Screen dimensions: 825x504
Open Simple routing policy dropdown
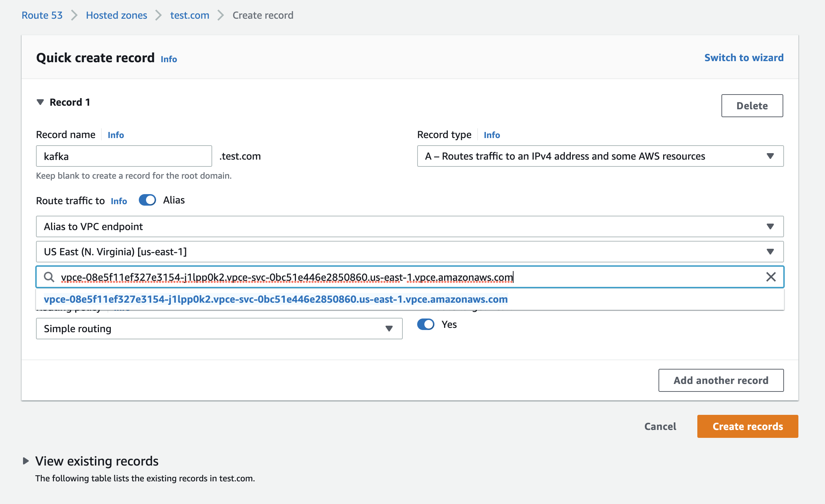click(x=219, y=329)
